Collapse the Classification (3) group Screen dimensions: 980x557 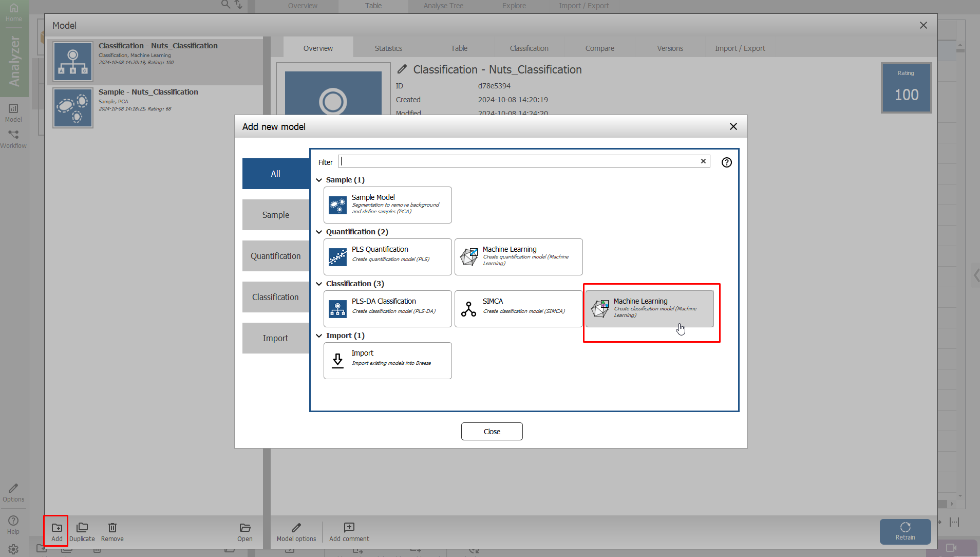[x=319, y=284]
